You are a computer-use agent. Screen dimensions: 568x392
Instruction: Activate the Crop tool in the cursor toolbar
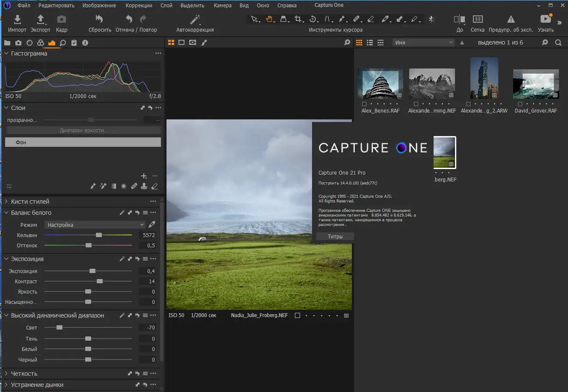(x=299, y=19)
